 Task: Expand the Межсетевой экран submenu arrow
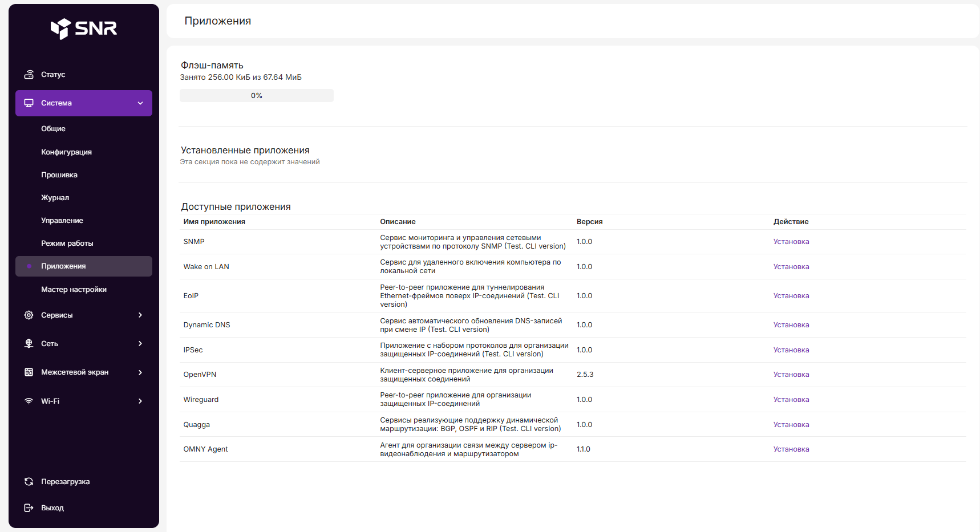coord(140,372)
